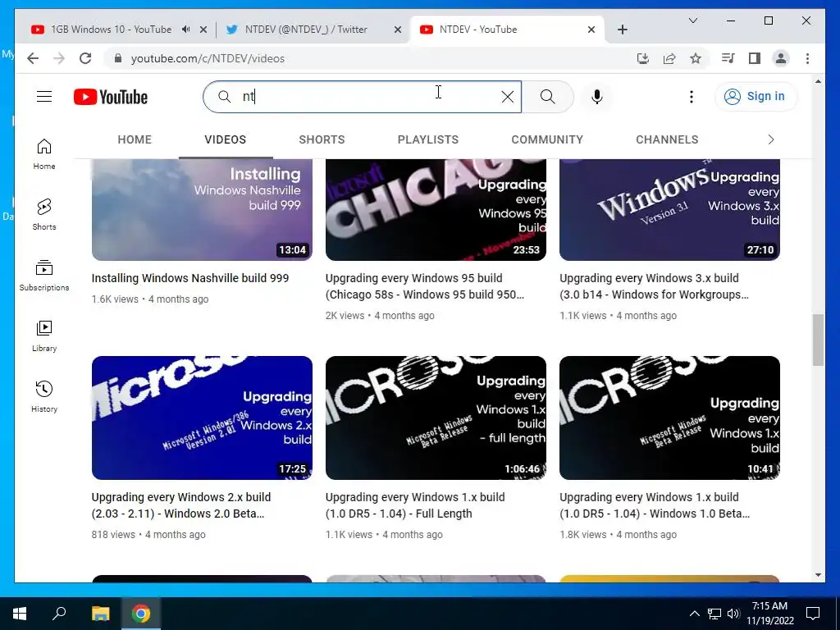The image size is (840, 630).
Task: Open Subscriptions in left sidebar
Action: pyautogui.click(x=44, y=276)
